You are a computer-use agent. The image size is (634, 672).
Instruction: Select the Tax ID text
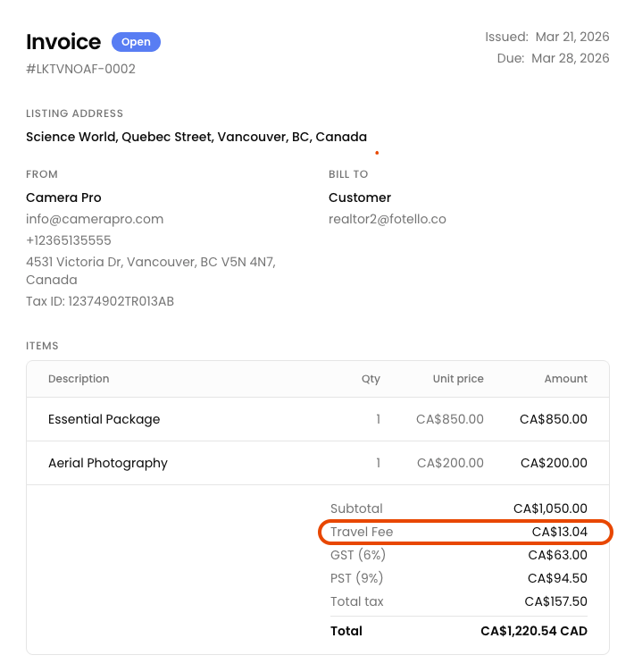point(100,301)
